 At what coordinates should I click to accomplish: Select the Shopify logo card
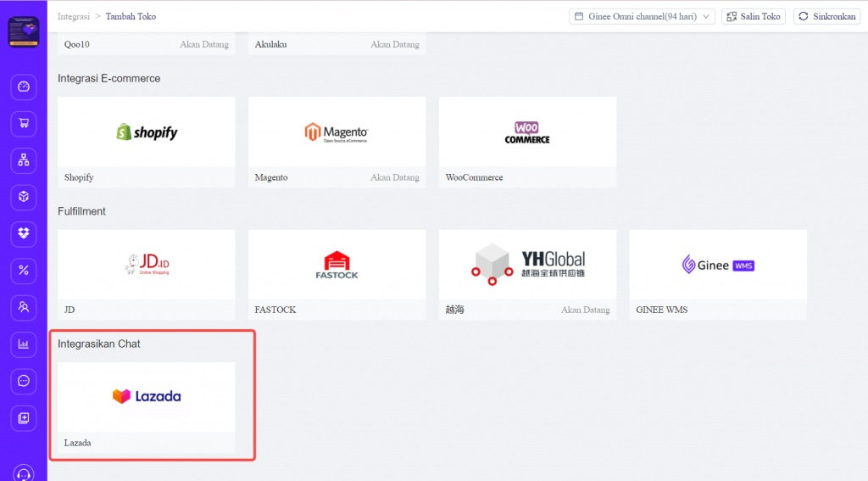(146, 131)
